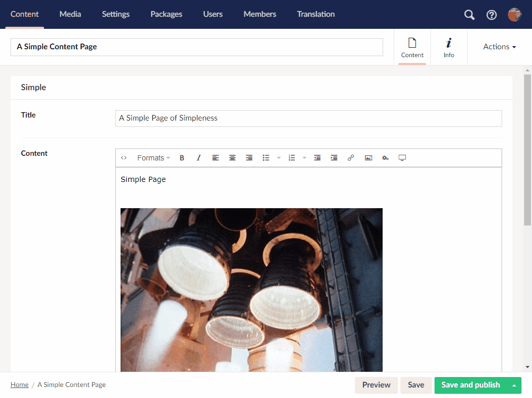This screenshot has height=398, width=532.
Task: Click the scrollbar down arrow
Action: (527, 367)
